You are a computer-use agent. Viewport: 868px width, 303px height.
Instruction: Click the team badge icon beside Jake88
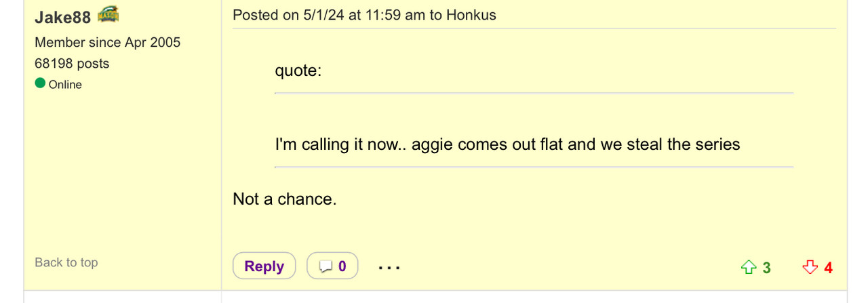108,14
